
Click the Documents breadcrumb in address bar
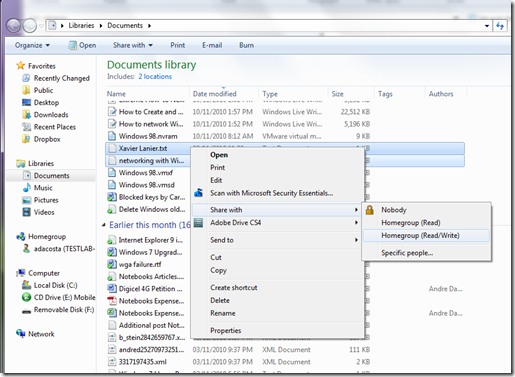point(125,25)
